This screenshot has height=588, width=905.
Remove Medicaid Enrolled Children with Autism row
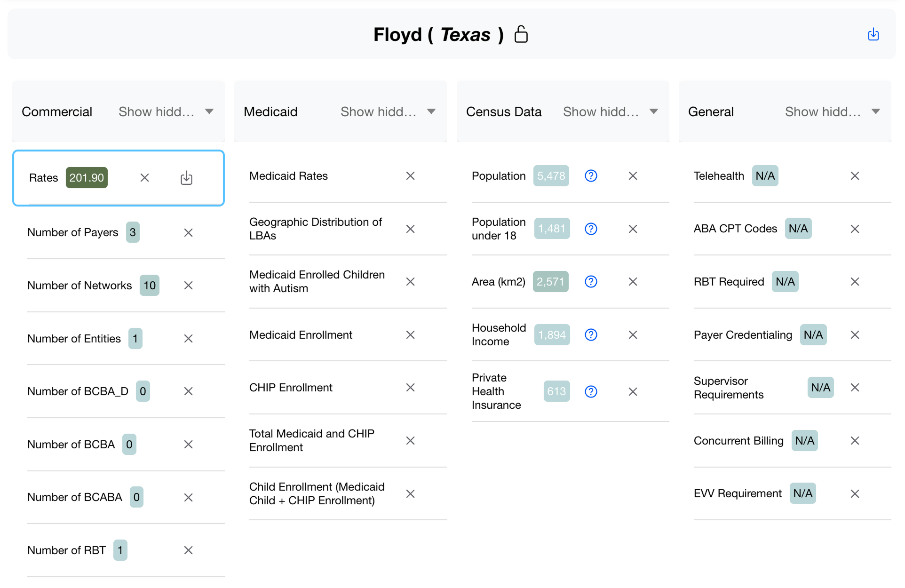pyautogui.click(x=411, y=282)
